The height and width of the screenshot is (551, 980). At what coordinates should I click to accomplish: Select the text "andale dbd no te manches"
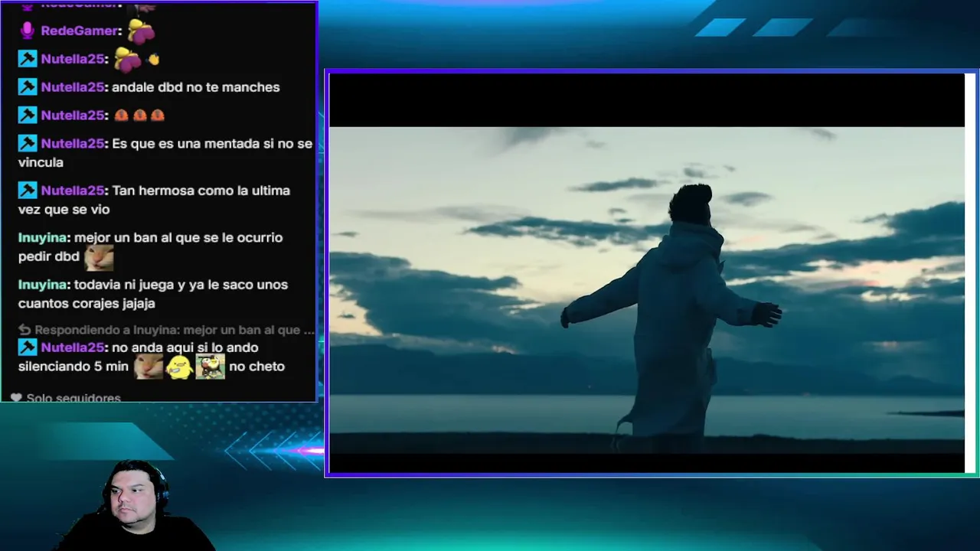click(196, 87)
